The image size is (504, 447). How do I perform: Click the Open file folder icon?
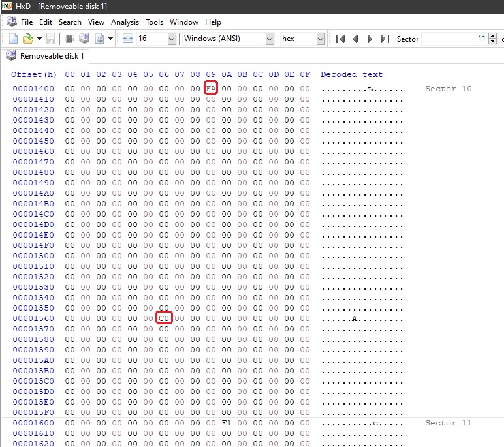pos(27,39)
